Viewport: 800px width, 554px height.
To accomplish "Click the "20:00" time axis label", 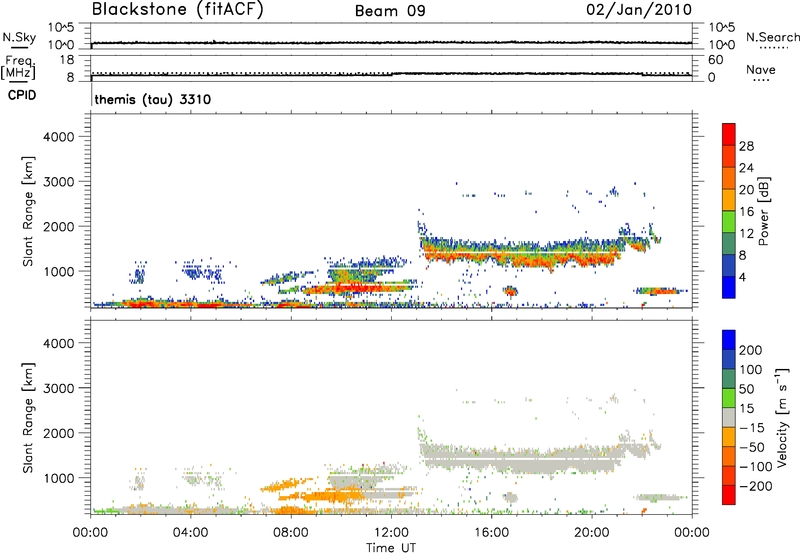I will tap(591, 533).
